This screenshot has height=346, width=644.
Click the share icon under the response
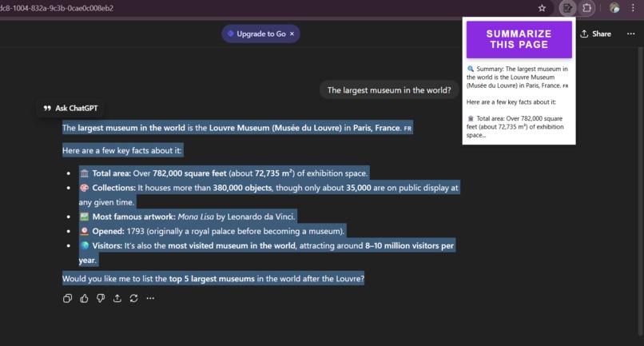pyautogui.click(x=117, y=299)
